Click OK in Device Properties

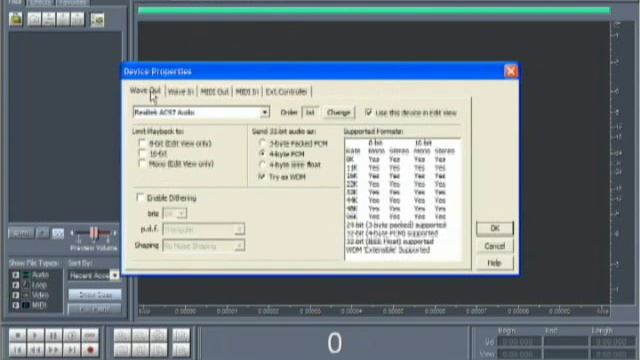pos(494,229)
